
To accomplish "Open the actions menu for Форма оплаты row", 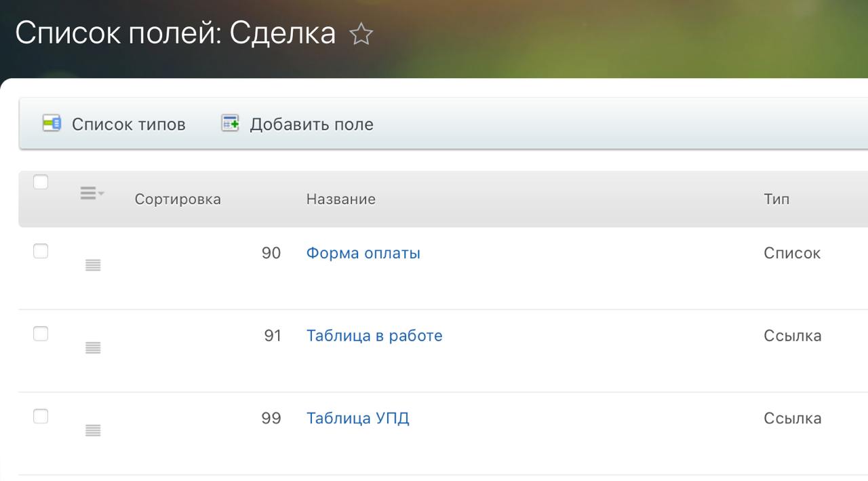I will click(x=93, y=265).
